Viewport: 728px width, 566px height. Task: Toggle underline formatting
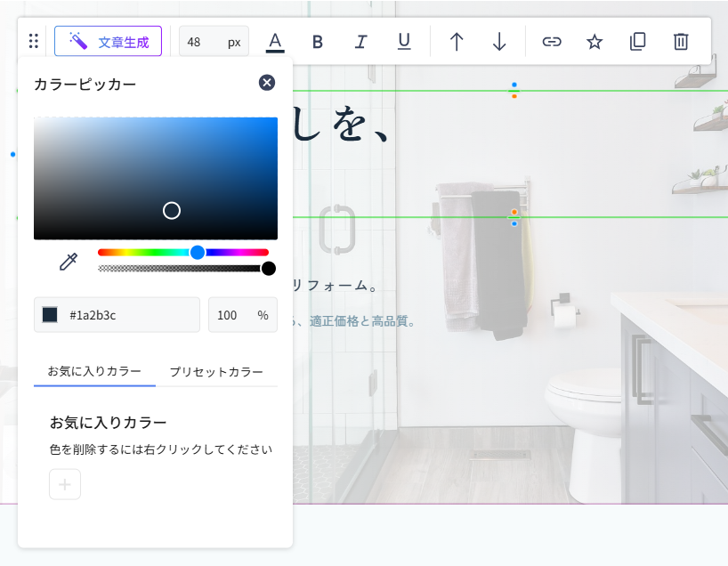tap(404, 42)
